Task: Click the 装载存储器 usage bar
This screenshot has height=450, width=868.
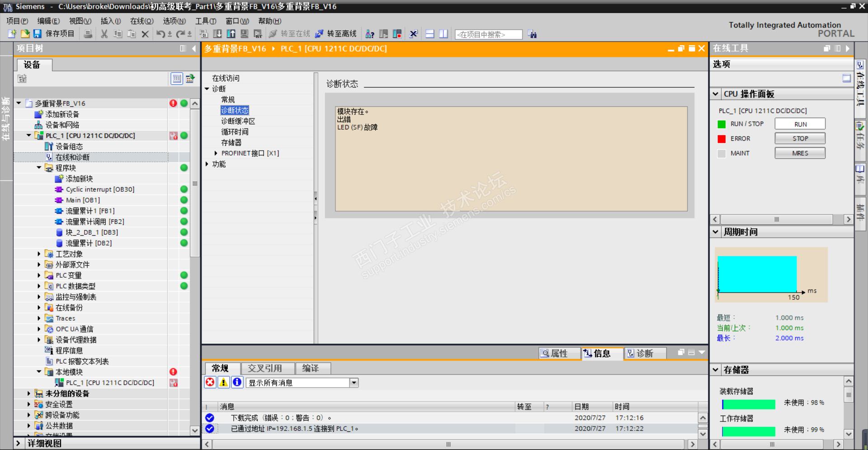Action: [x=749, y=403]
